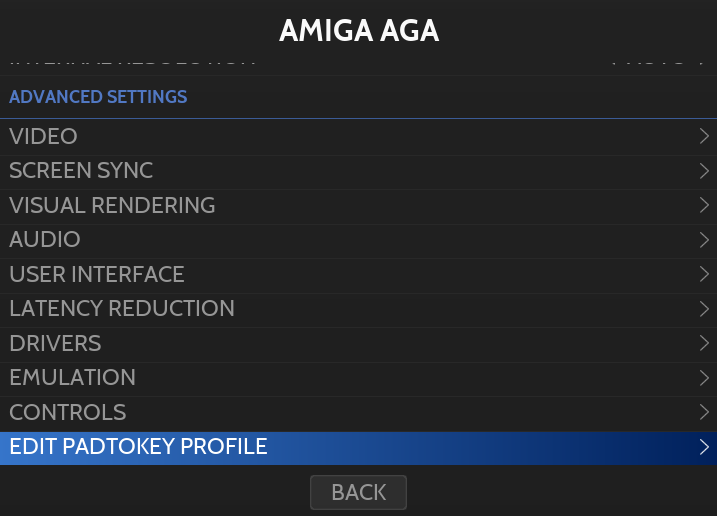Expand the Screen Sync chevron arrow

[704, 171]
